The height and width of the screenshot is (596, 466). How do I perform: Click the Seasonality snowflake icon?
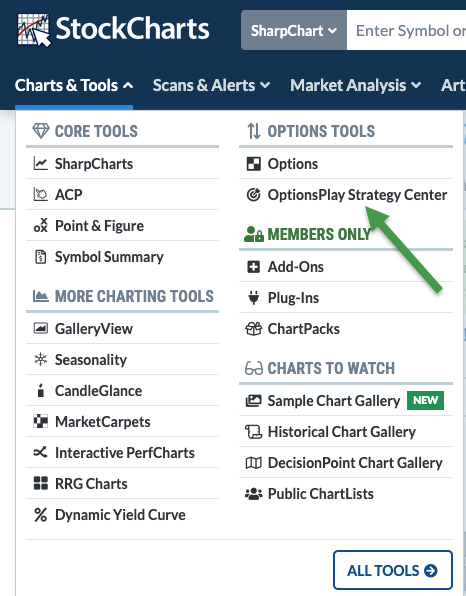(x=40, y=359)
